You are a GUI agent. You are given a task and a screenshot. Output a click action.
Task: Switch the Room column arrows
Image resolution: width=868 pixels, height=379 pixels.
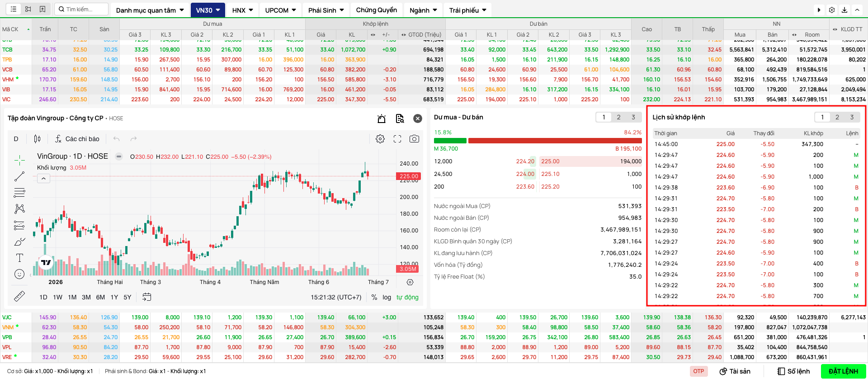pos(794,35)
